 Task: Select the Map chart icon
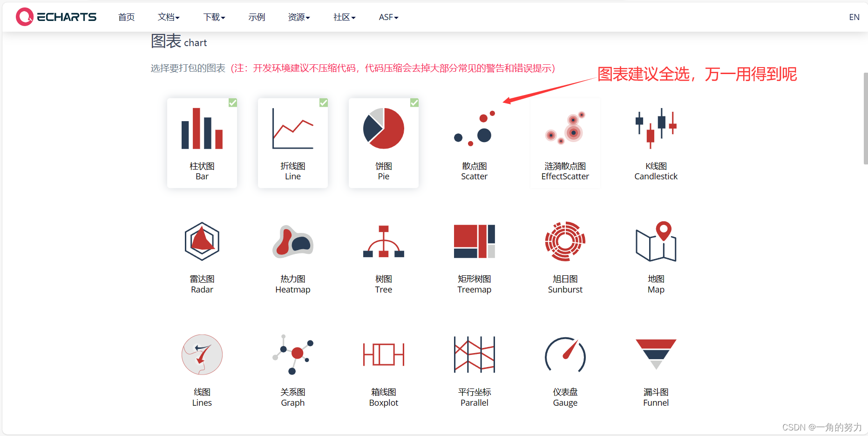[x=656, y=241]
